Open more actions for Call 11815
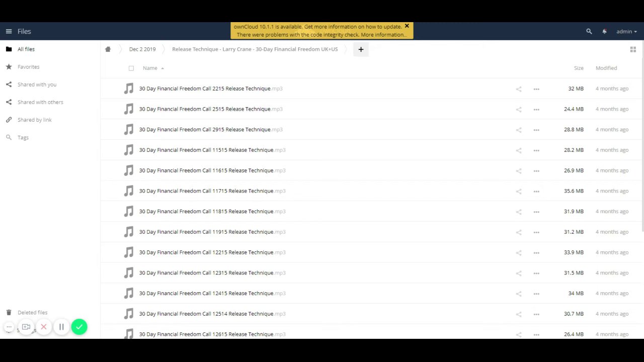The width and height of the screenshot is (644, 362). 536,212
